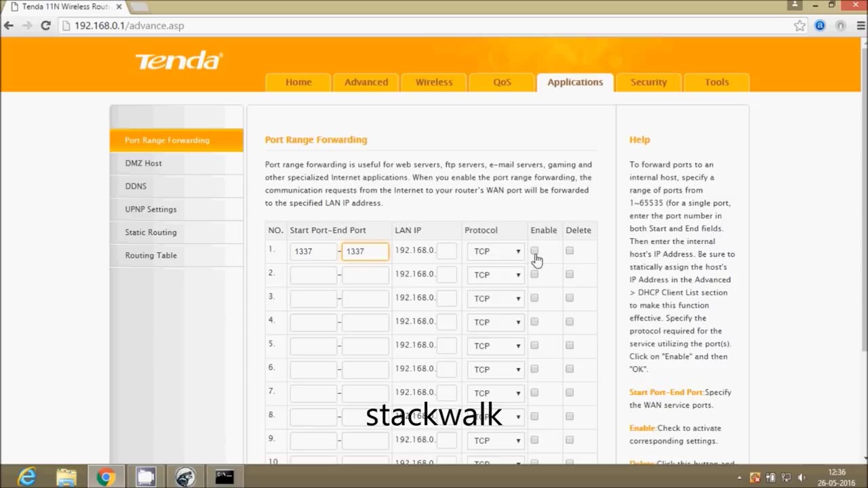Open DDNS in the sidebar
Viewport: 868px width, 488px height.
tap(176, 186)
